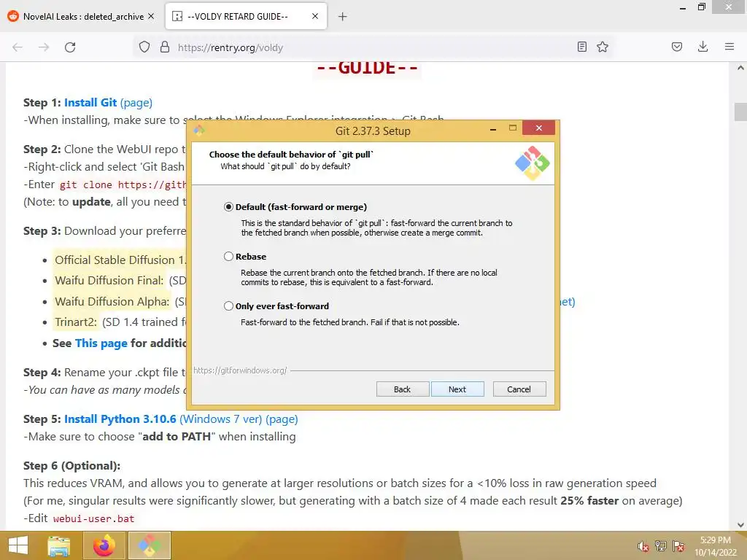Go back in Firefox
The image size is (747, 560).
point(18,47)
